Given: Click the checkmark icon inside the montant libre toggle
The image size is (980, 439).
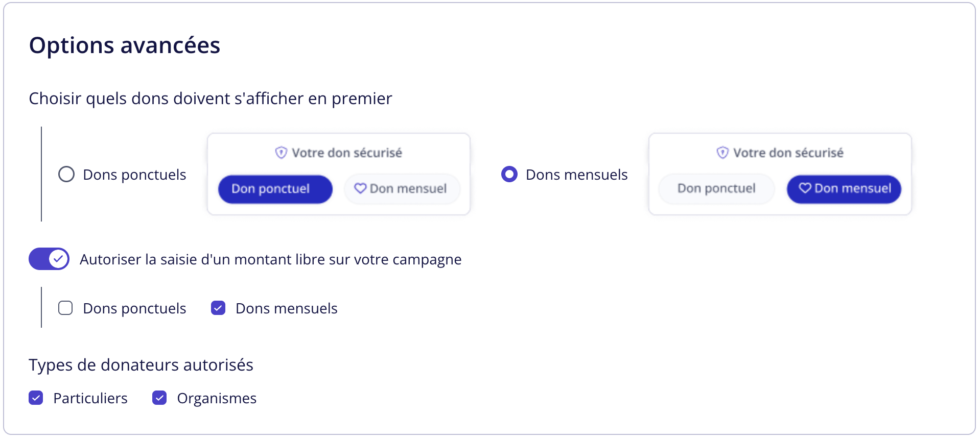Looking at the screenshot, I should [58, 259].
